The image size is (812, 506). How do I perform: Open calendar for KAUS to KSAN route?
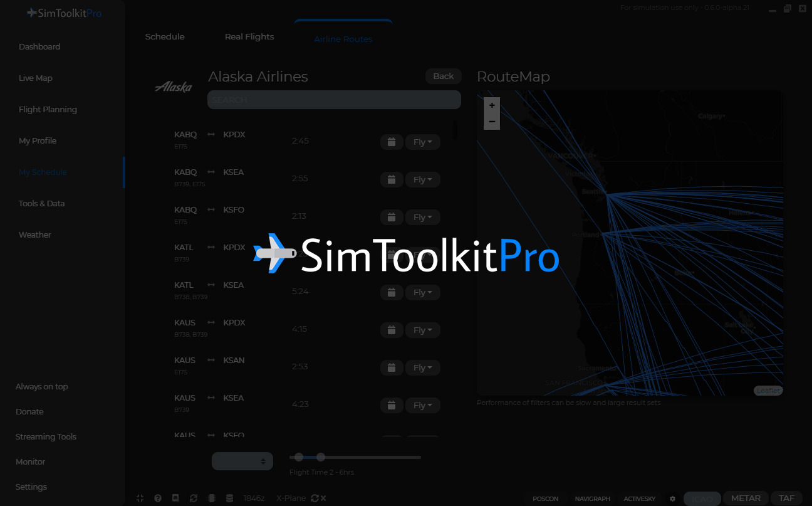click(x=392, y=368)
